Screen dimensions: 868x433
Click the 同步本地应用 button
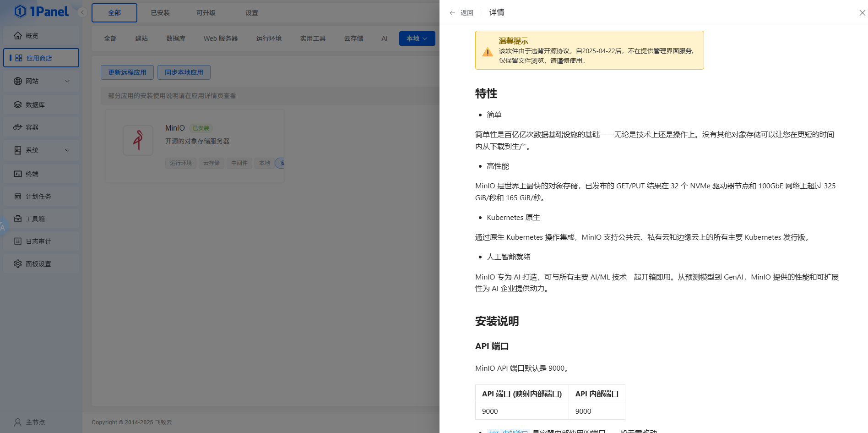(184, 72)
